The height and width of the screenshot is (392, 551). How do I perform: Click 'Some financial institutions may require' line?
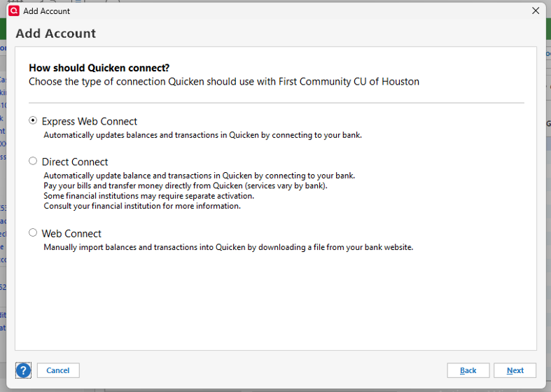148,195
